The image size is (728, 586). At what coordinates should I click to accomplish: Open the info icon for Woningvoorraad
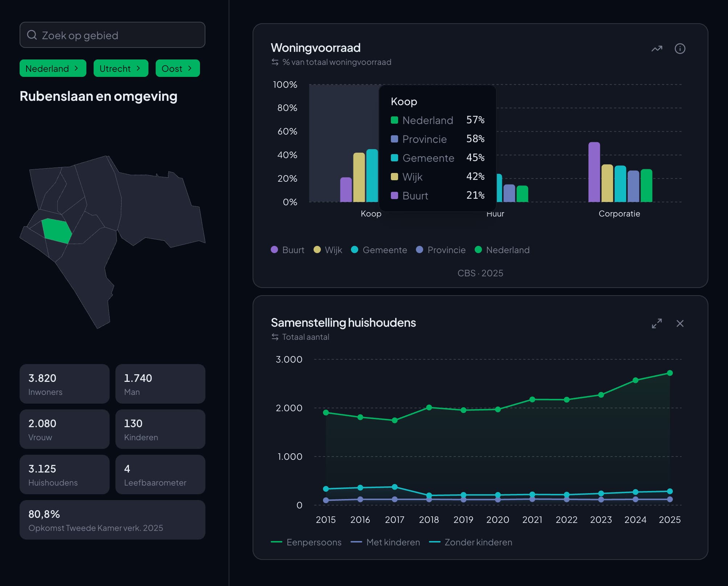click(x=680, y=49)
